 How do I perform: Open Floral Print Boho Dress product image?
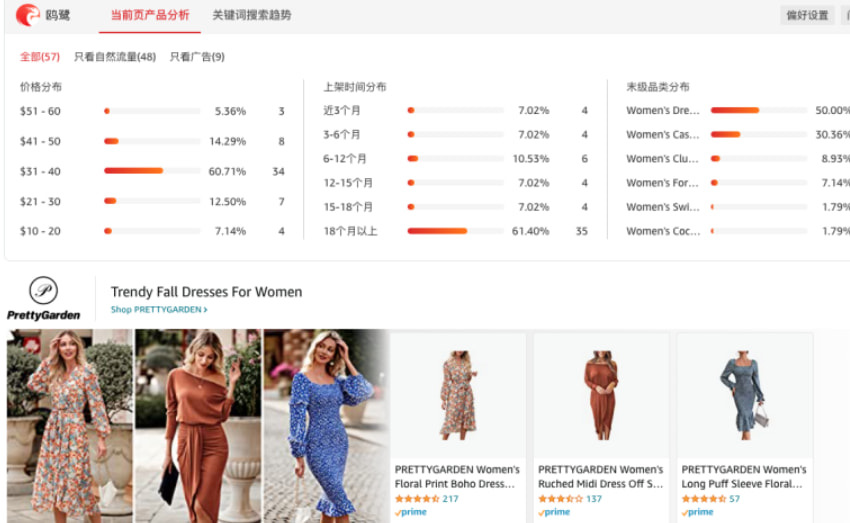tap(458, 395)
